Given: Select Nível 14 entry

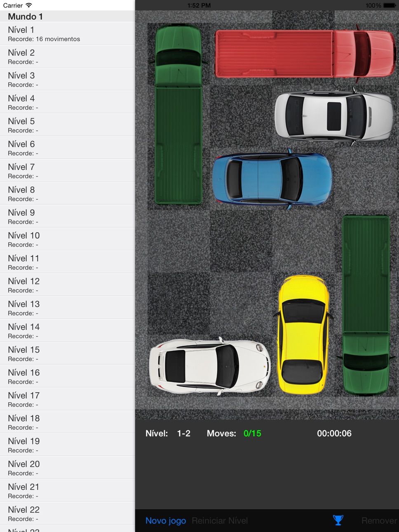Looking at the screenshot, I should 67,331.
